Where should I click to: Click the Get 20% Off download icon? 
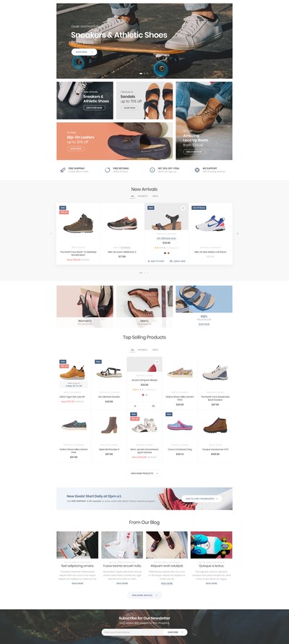(152, 170)
